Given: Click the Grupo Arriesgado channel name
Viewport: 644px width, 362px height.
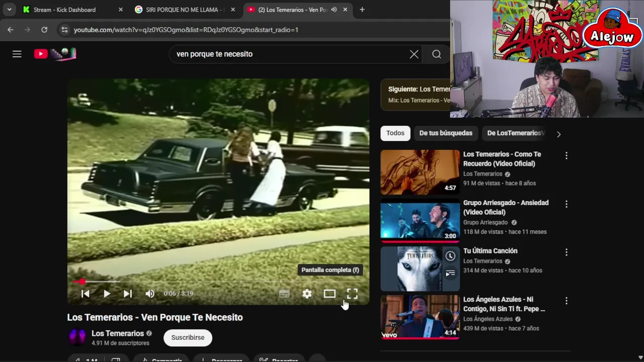Looking at the screenshot, I should [486, 222].
